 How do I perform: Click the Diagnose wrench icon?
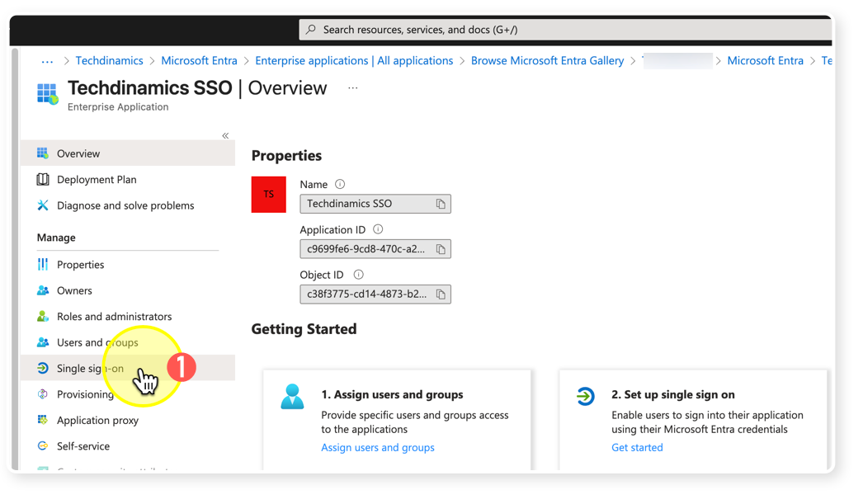[x=42, y=205]
